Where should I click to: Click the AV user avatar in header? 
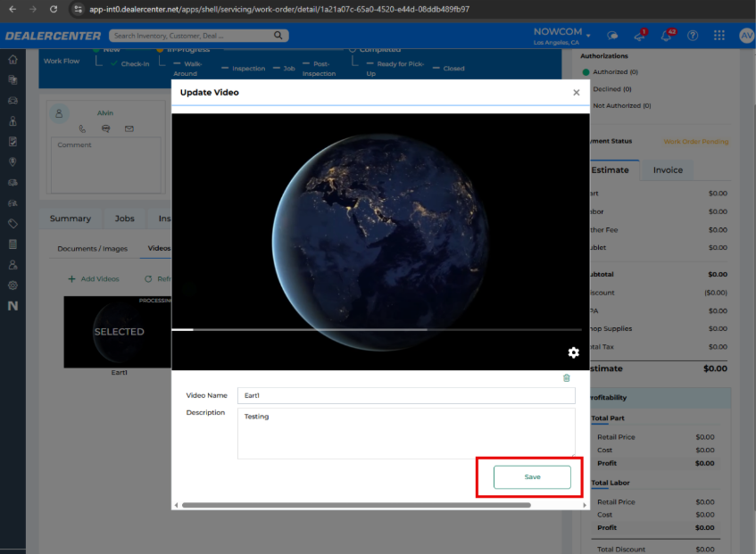tap(746, 36)
